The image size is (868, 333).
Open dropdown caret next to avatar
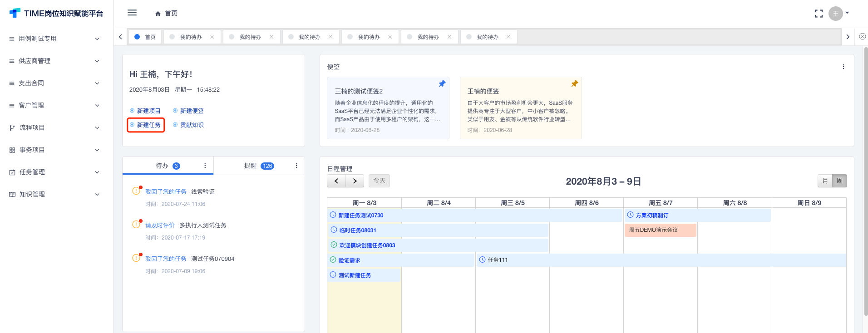coord(847,13)
